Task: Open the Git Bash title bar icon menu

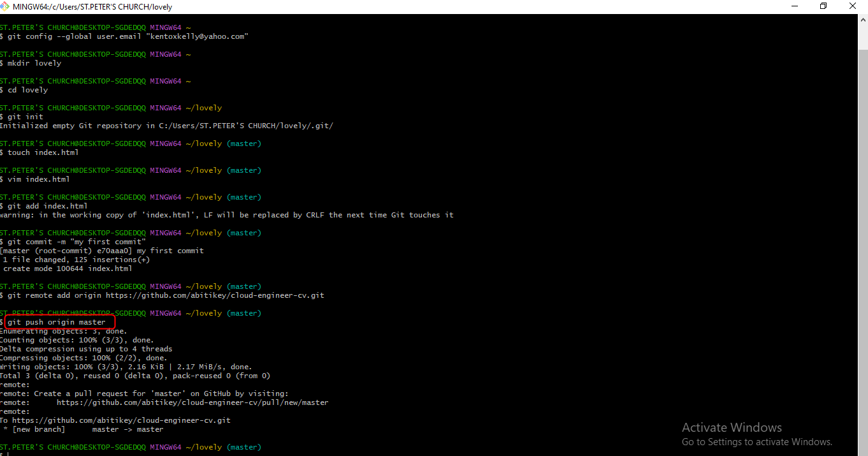Action: tap(6, 6)
